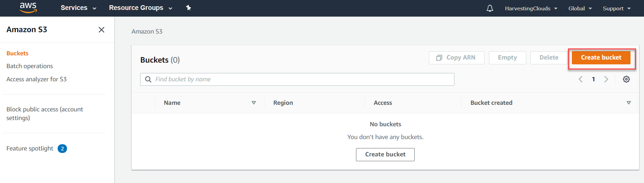Expand the HarvestingClouds account menu

(531, 8)
